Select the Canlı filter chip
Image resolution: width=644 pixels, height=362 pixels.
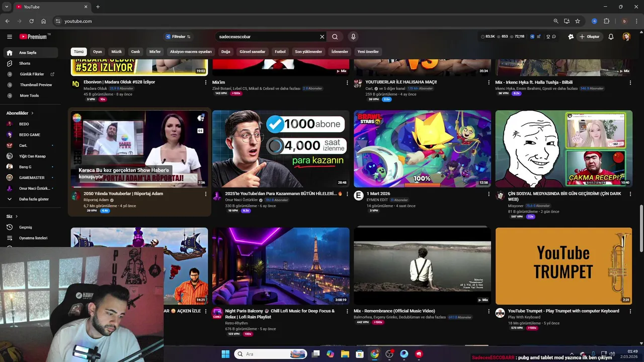pos(135,52)
